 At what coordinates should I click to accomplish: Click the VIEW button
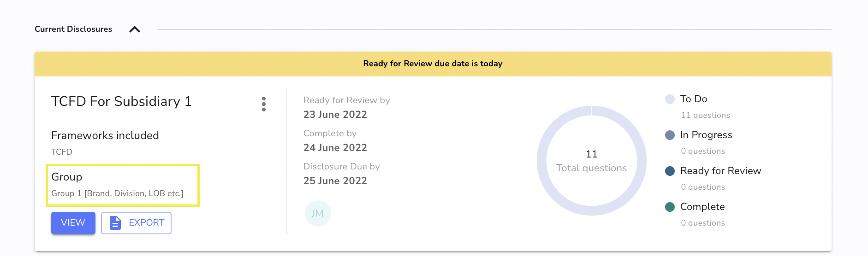pyautogui.click(x=73, y=223)
